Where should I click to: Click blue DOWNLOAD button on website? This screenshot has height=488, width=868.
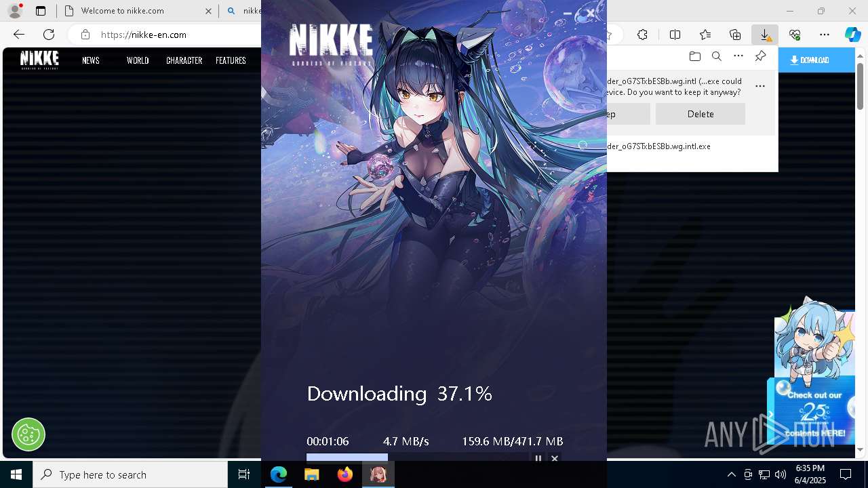tap(816, 60)
